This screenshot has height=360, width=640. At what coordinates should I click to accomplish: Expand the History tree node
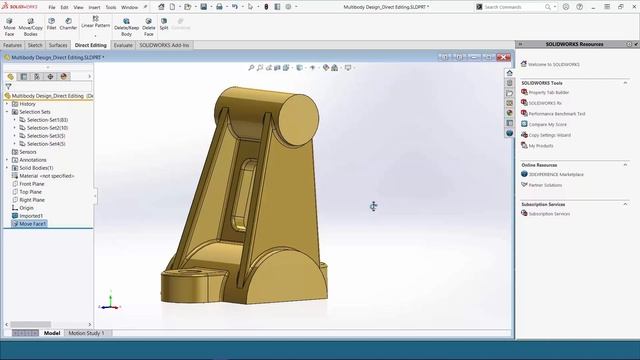[7, 104]
